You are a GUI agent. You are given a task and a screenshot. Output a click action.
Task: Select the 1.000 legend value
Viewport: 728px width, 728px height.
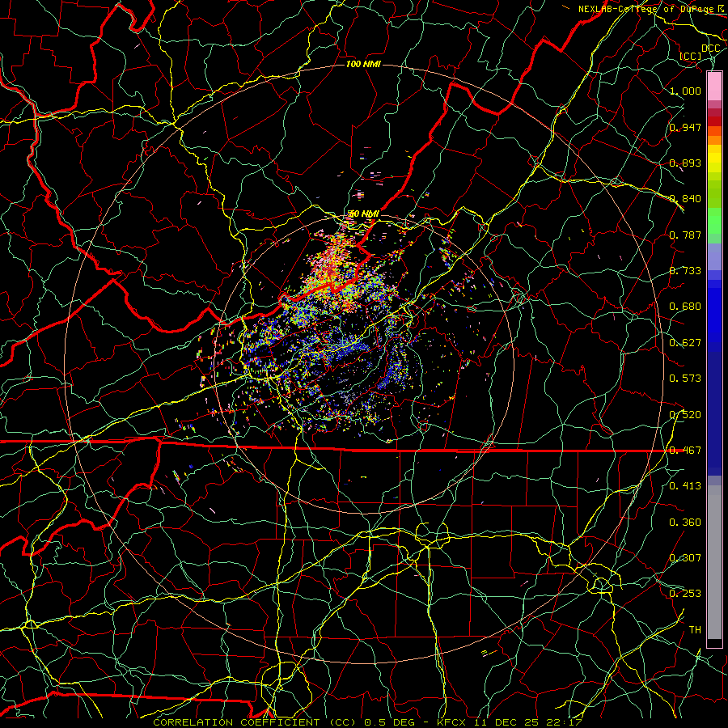click(685, 91)
